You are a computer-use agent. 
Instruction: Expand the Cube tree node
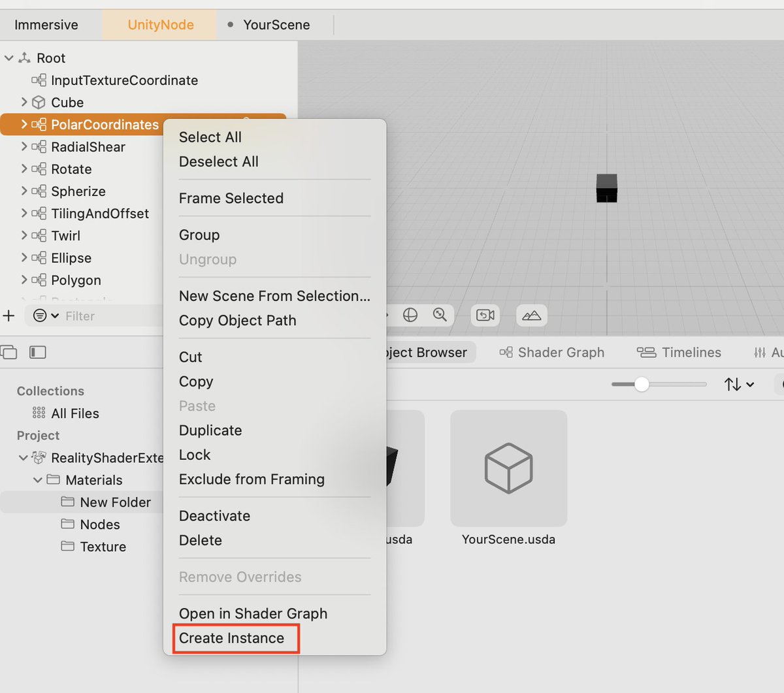click(x=24, y=103)
